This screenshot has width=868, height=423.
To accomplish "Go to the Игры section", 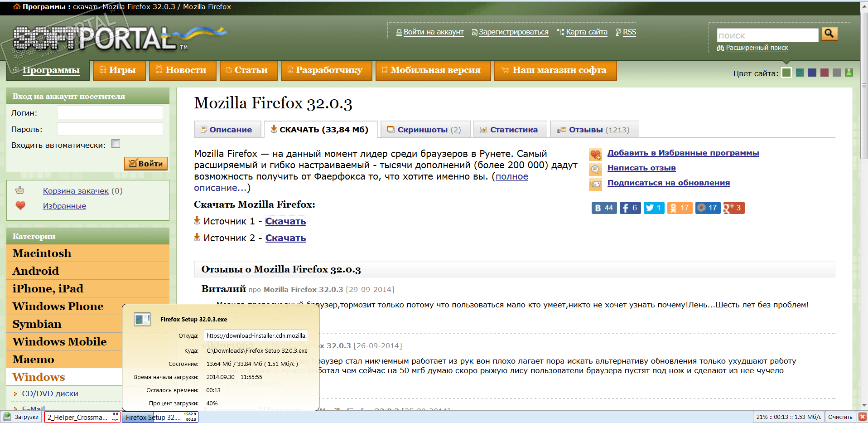I will coord(119,70).
